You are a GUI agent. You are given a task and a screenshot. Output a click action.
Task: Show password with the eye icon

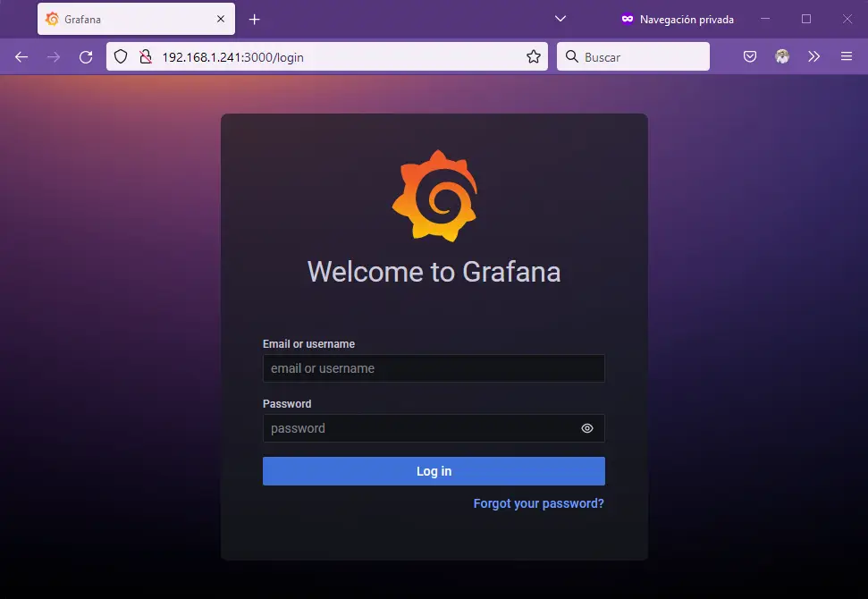tap(587, 428)
